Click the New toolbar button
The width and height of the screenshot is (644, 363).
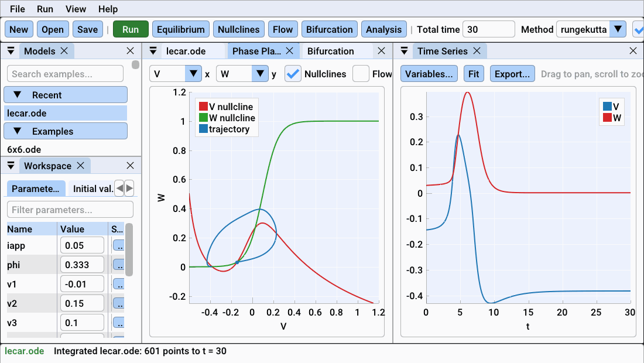tap(19, 29)
